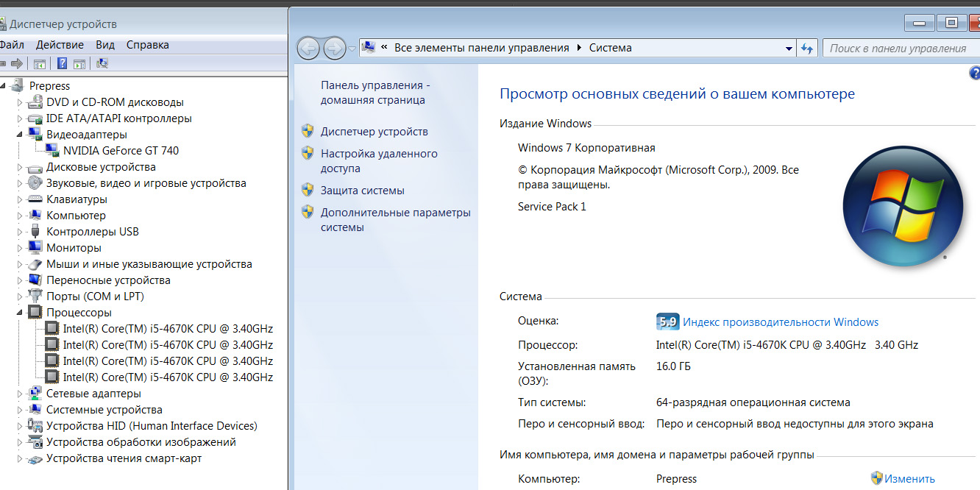Select the Дисковые устройства icon
Viewport: 980px width, 490px height.
(x=35, y=167)
